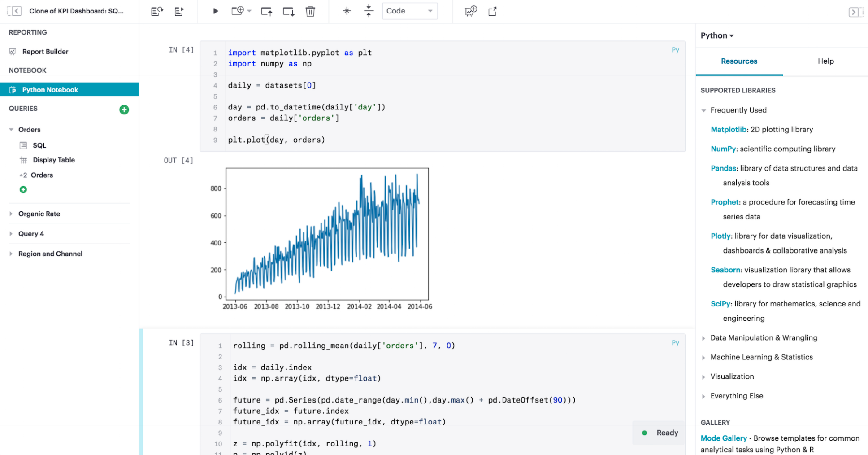Collapse the right resources panel
The image size is (868, 455).
(854, 12)
